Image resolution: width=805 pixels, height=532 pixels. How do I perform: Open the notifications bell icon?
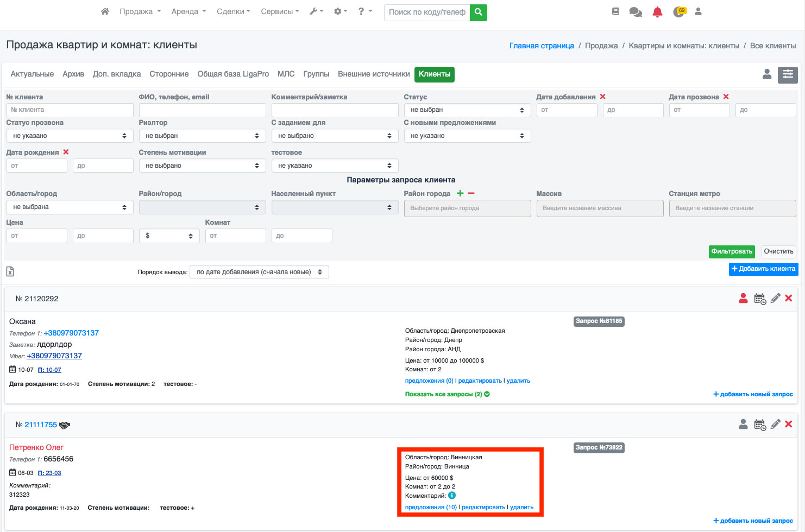657,12
